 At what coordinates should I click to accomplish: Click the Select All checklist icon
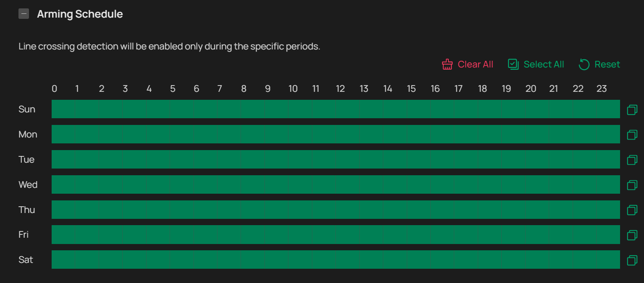tap(513, 64)
